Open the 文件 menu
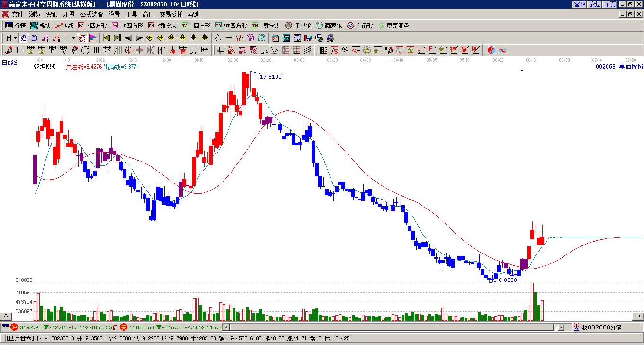644x345 pixels. [18, 15]
